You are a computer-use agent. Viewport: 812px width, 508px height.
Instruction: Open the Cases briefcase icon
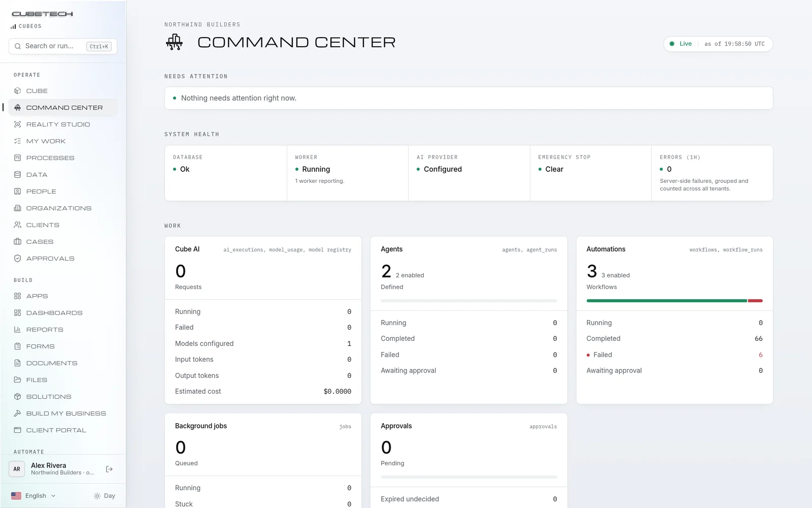[17, 242]
